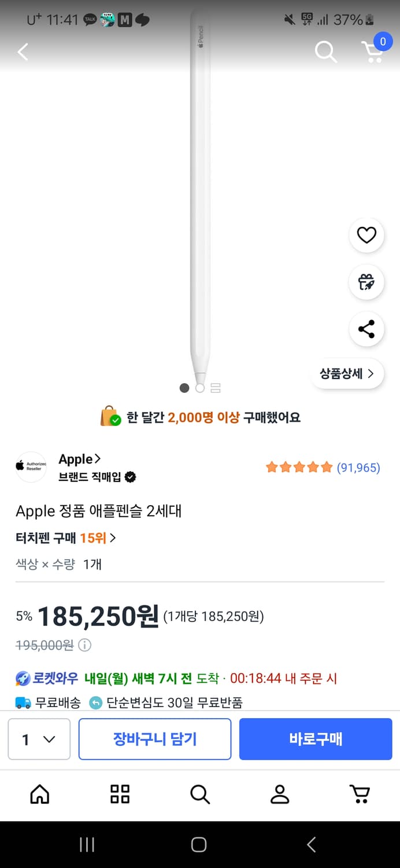The width and height of the screenshot is (400, 868).
Task: Go back using the top-left arrow
Action: coord(23,52)
